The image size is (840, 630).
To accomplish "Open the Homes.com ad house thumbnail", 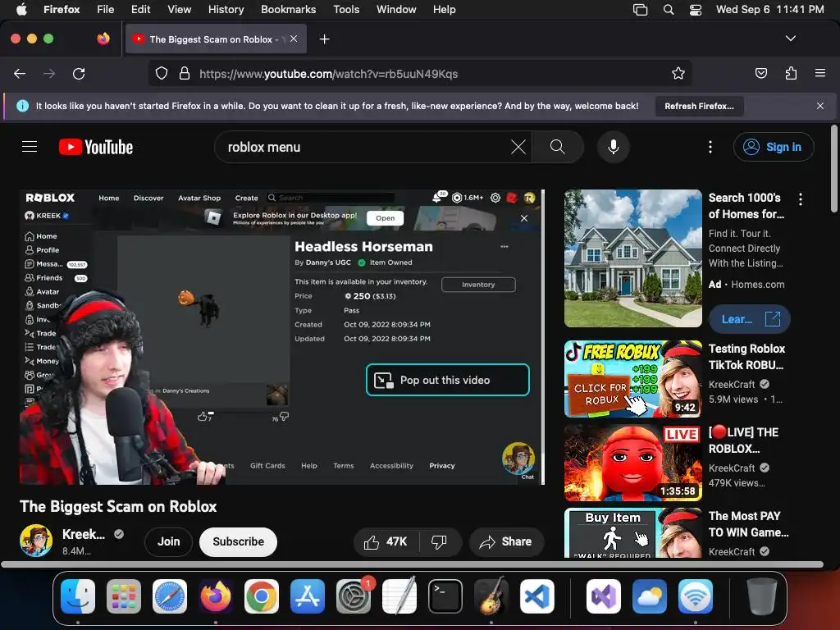I will [x=632, y=258].
